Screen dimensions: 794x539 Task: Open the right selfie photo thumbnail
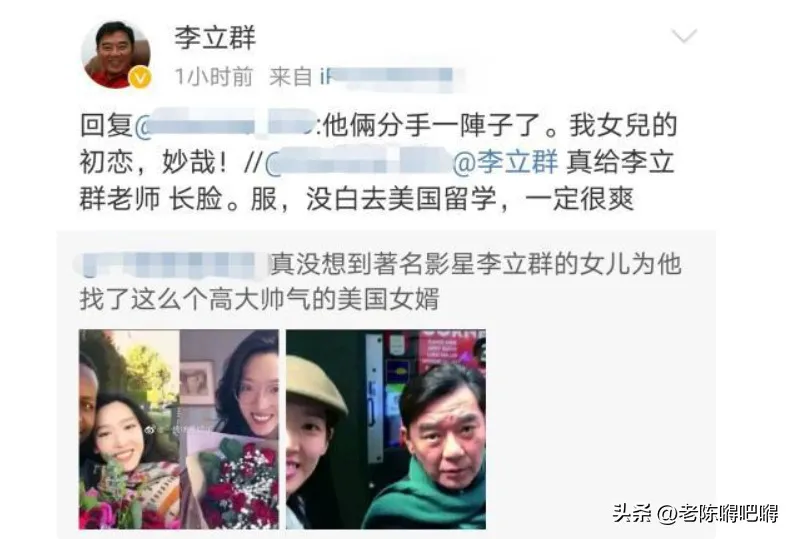point(386,429)
